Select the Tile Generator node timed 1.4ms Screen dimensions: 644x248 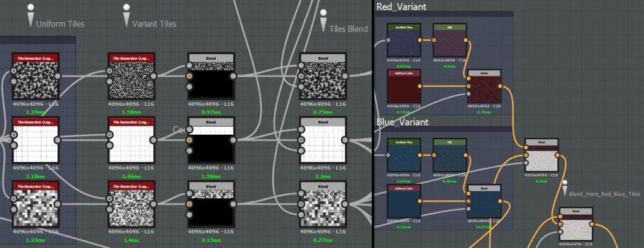(131, 205)
